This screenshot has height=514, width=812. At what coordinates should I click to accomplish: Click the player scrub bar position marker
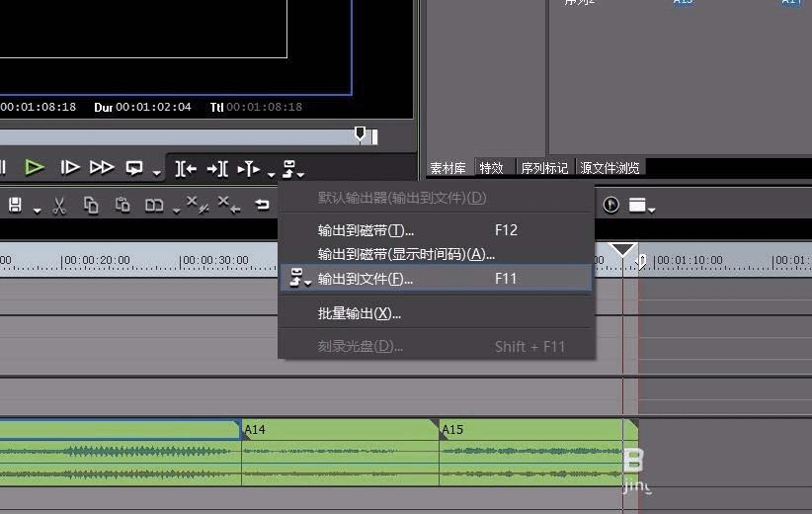pyautogui.click(x=360, y=133)
